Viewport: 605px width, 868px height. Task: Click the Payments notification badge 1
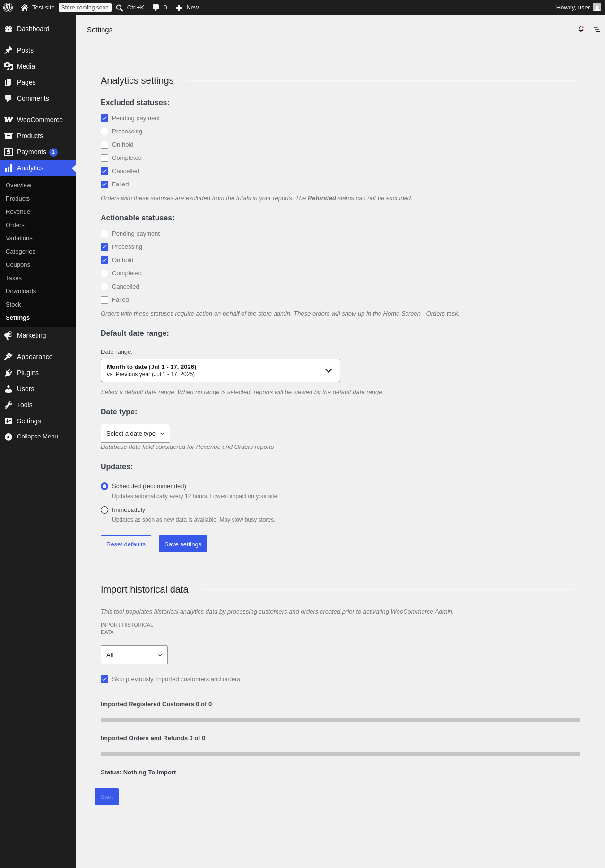tap(53, 152)
